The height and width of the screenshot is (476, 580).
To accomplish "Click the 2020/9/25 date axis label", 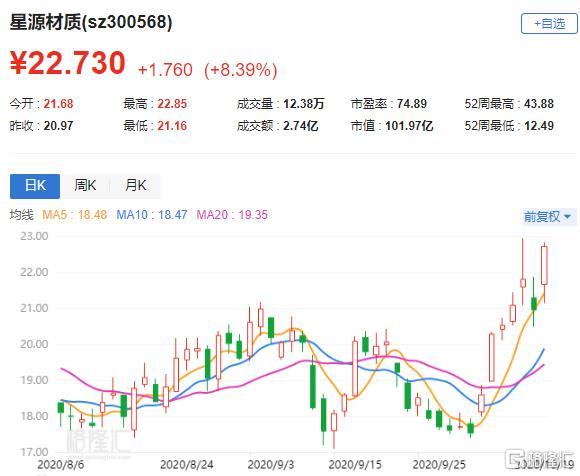I will pos(439,465).
